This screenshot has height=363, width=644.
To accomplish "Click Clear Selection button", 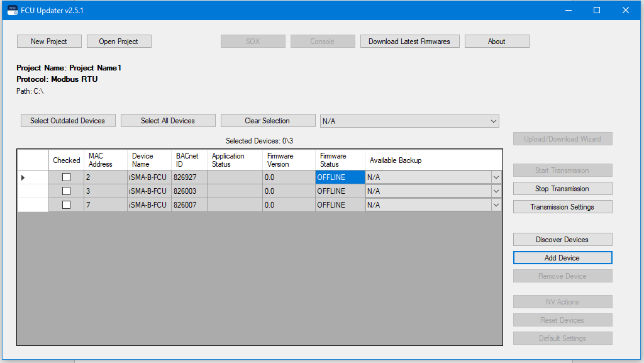I will tap(267, 121).
